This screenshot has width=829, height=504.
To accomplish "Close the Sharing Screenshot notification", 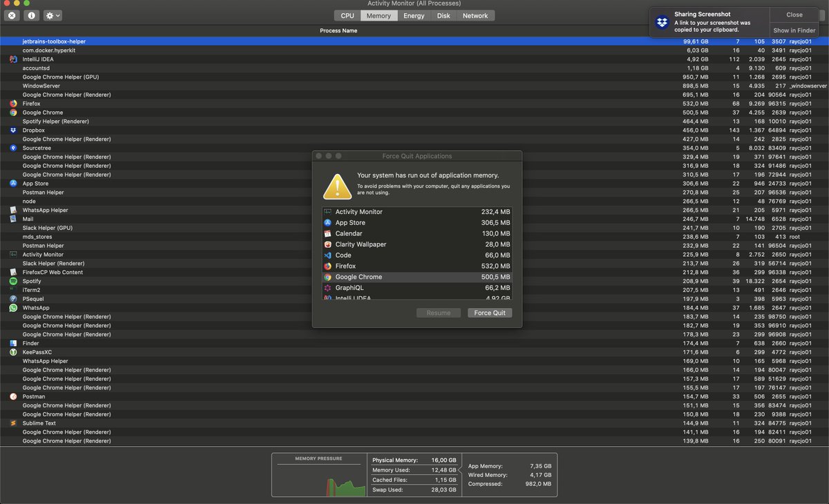I will (794, 14).
